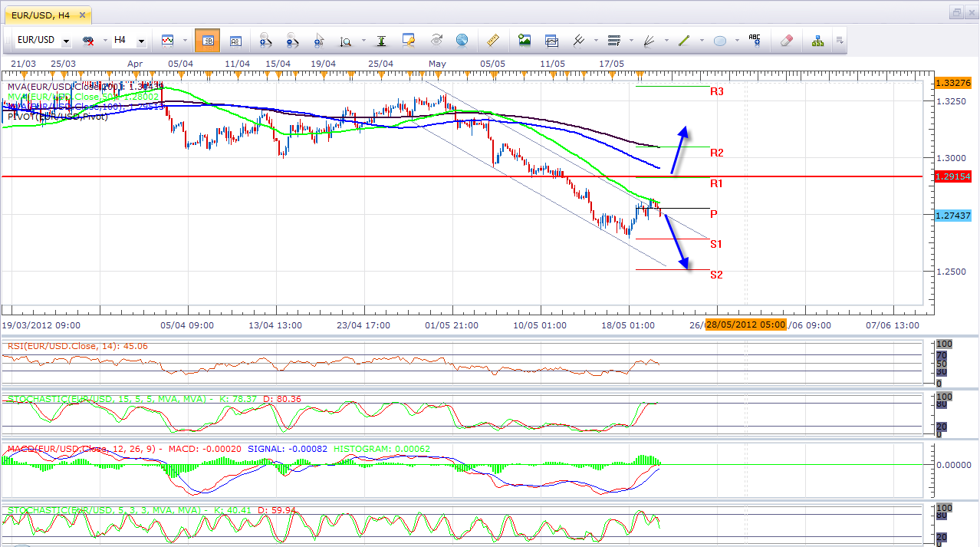
Task: Expand the chart link options arrow
Action: point(104,41)
